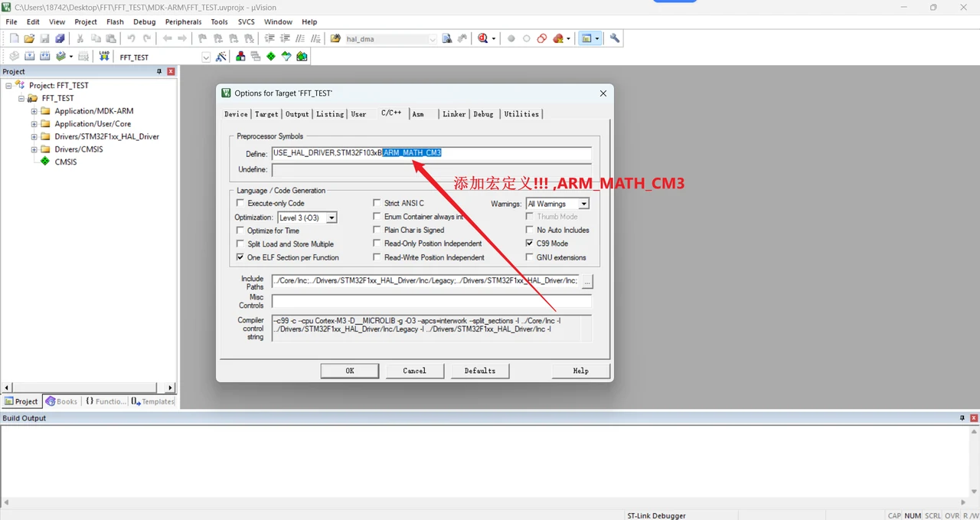Collapse the Project: FFT_TEST root node
The image size is (980, 520).
pos(9,86)
